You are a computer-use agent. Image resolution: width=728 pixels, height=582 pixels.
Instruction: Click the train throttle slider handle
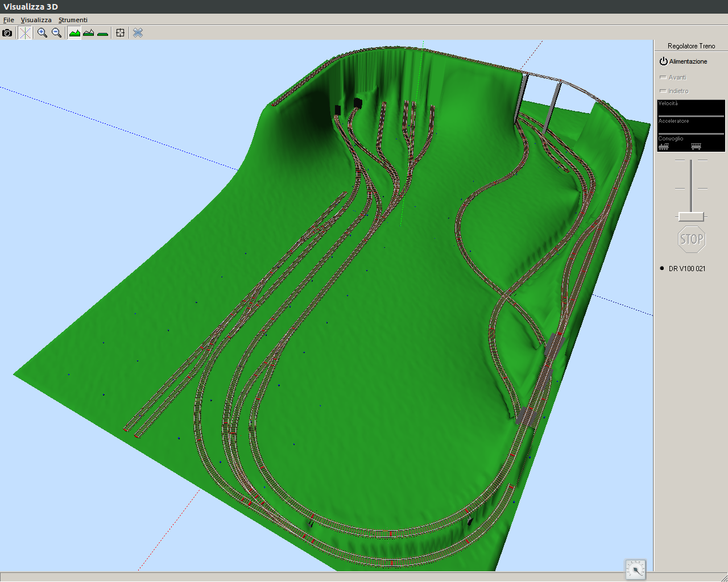[691, 217]
